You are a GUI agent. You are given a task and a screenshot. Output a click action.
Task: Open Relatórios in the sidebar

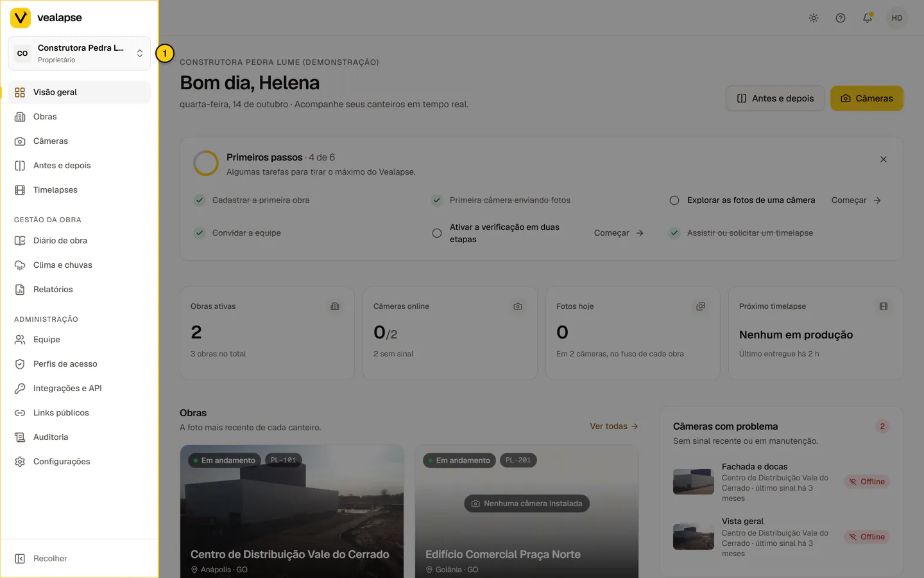tap(79, 289)
